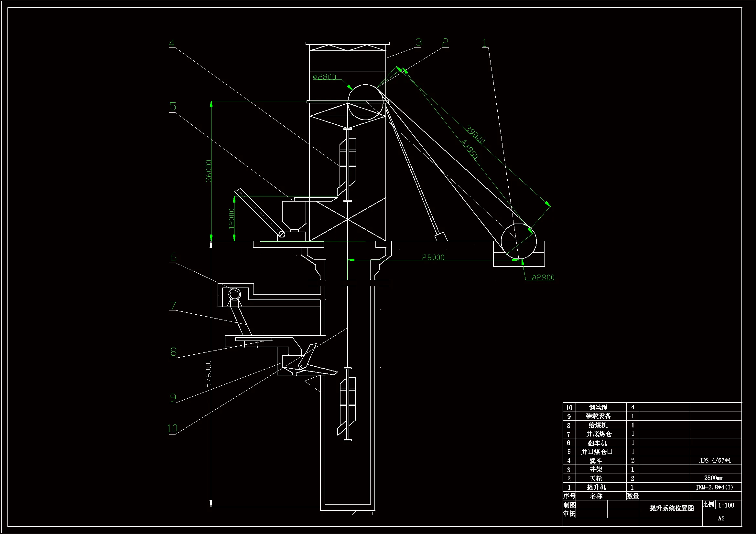The width and height of the screenshot is (756, 534).
Task: Select green callout number 10
Action: pyautogui.click(x=172, y=428)
